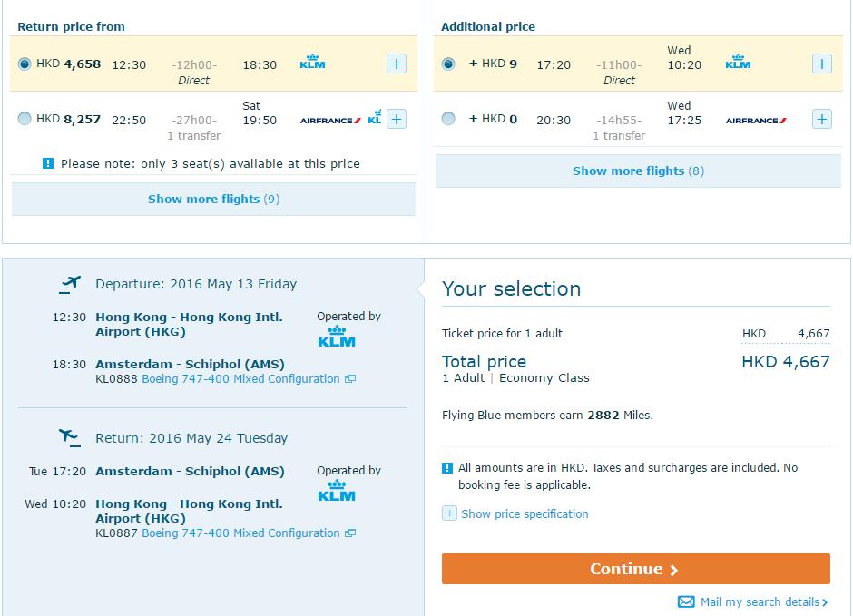Open KL0887 Boeing 747-400 Mixed Configuration link
Viewport: 853px width, 616px height.
click(240, 533)
